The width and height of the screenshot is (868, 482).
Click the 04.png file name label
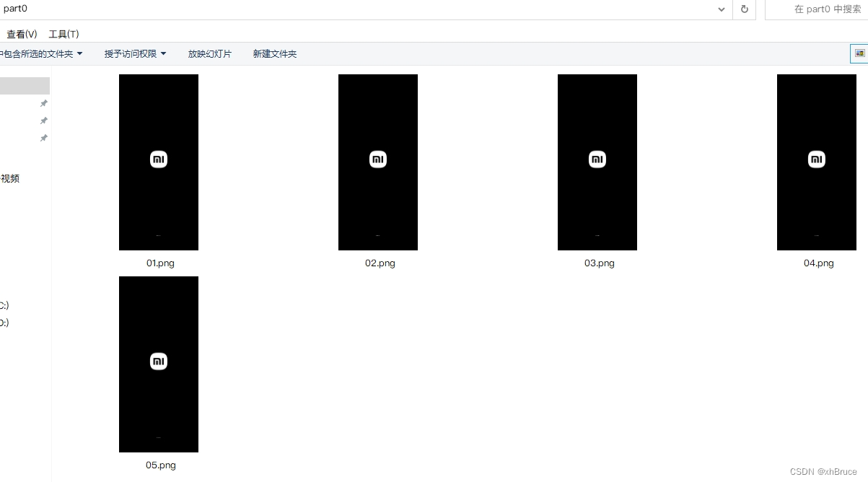(819, 263)
